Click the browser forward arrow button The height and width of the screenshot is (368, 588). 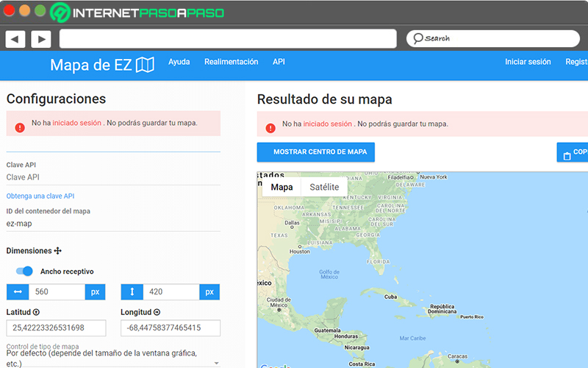coord(41,39)
